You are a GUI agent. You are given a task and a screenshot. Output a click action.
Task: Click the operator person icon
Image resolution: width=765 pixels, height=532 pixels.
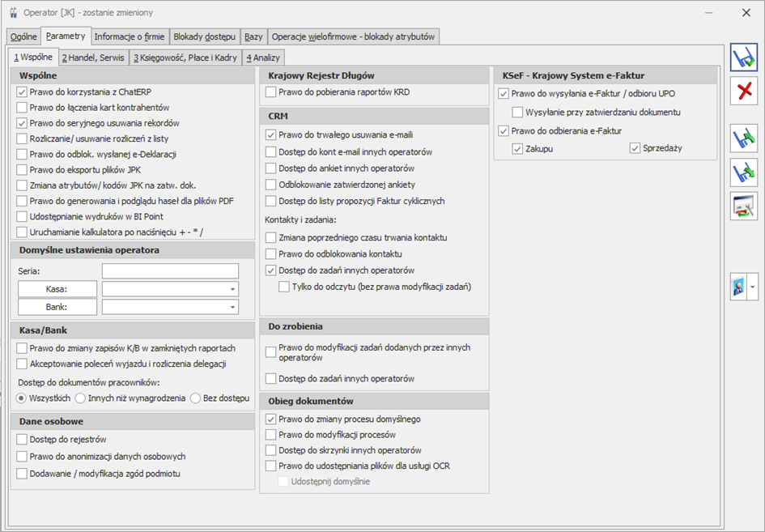point(738,287)
